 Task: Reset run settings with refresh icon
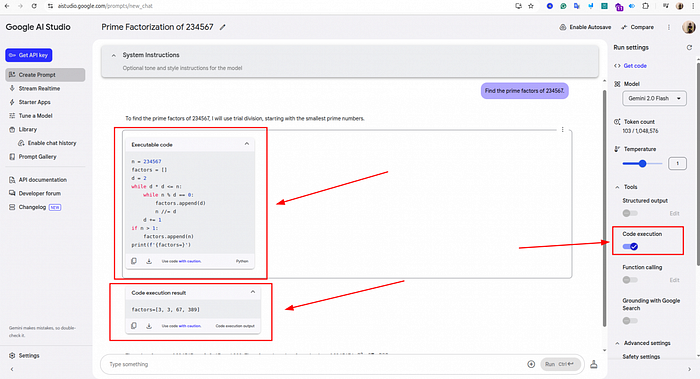689,47
